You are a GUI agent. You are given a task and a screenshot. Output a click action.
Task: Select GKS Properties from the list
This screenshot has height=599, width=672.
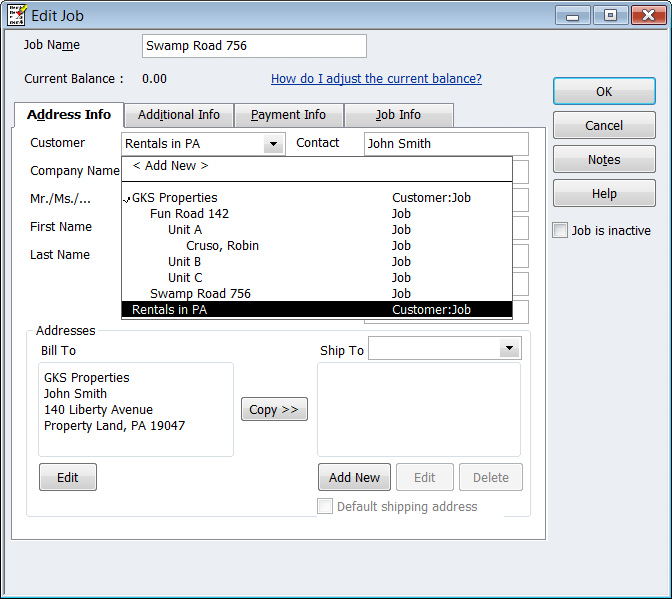point(175,198)
